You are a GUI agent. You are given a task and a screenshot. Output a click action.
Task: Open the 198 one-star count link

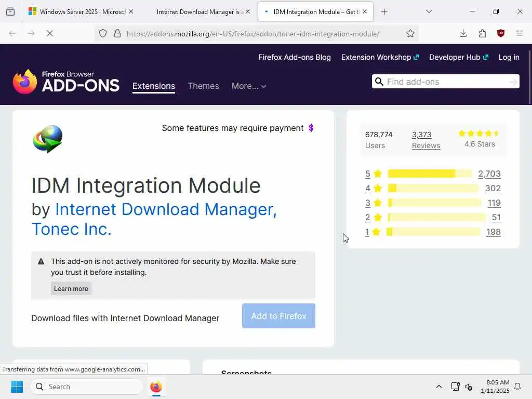pyautogui.click(x=494, y=232)
